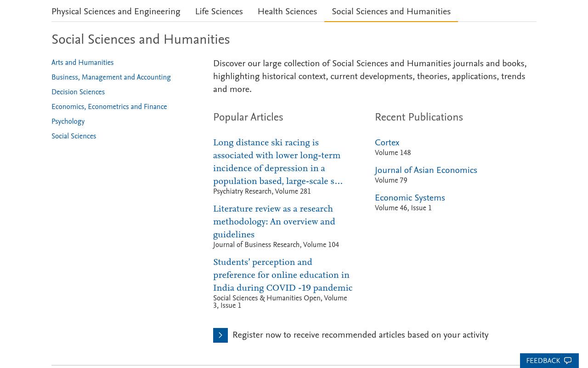Screen dimensions: 588x368
Task: Open Economics, Econometrics and Finance link
Action: coord(109,107)
